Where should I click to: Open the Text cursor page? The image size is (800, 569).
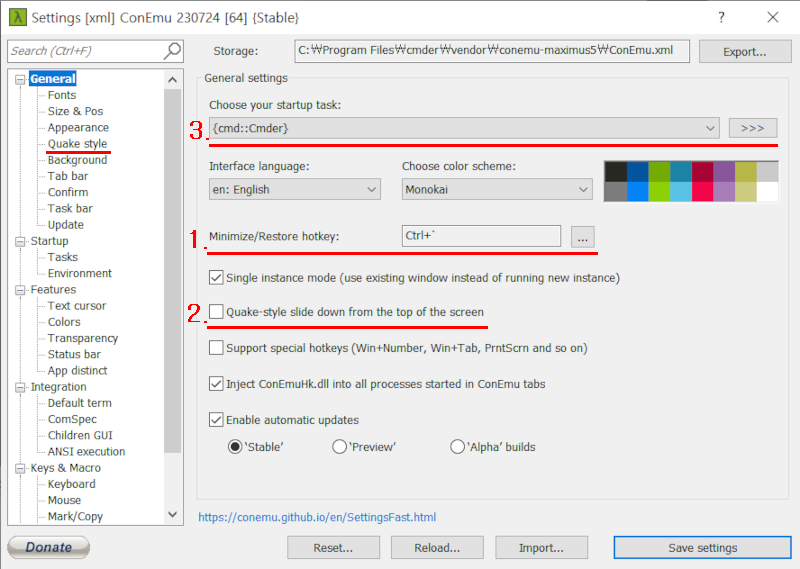pyautogui.click(x=77, y=306)
